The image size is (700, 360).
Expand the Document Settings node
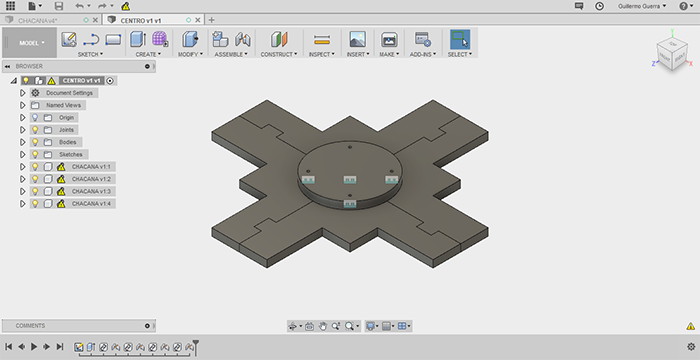tap(22, 93)
